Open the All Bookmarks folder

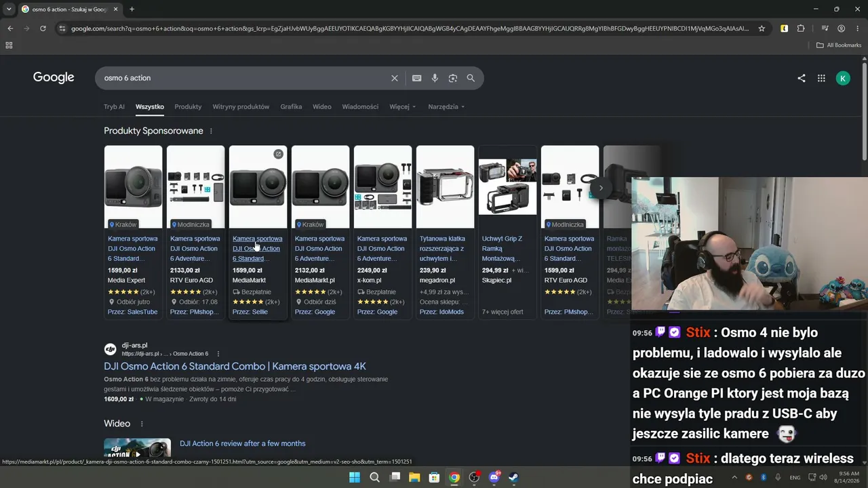[x=839, y=45]
